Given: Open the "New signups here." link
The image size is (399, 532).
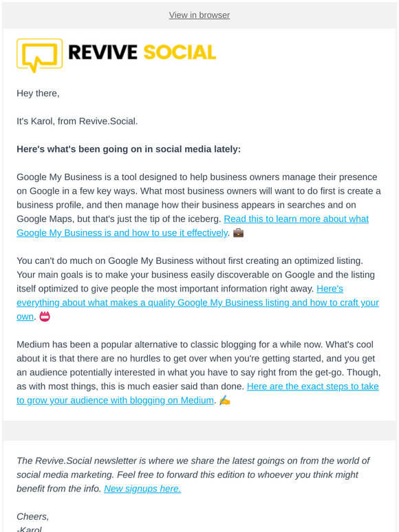Looking at the screenshot, I should point(142,489).
